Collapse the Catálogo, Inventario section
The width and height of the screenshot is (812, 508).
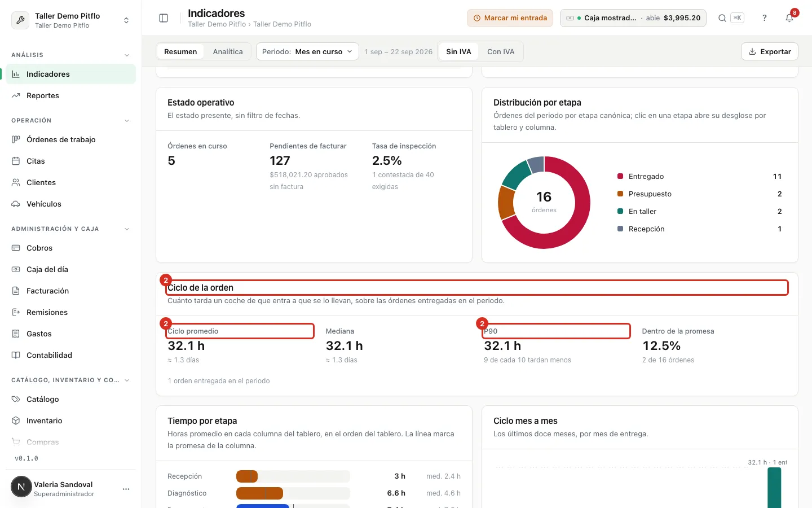(x=127, y=380)
